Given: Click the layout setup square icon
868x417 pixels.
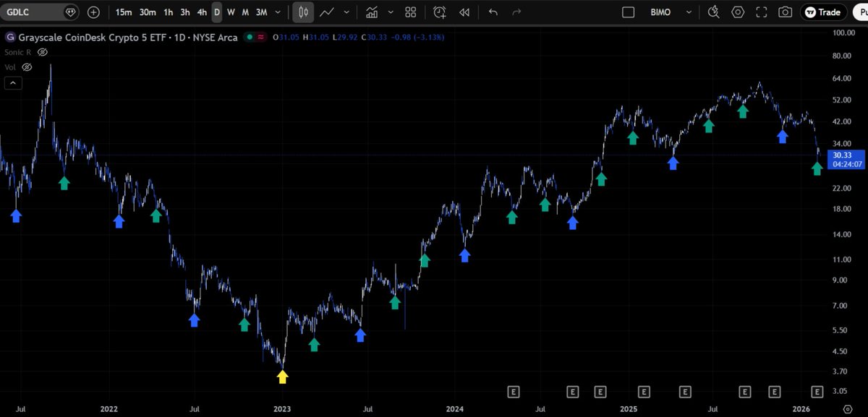Looking at the screenshot, I should coord(629,12).
